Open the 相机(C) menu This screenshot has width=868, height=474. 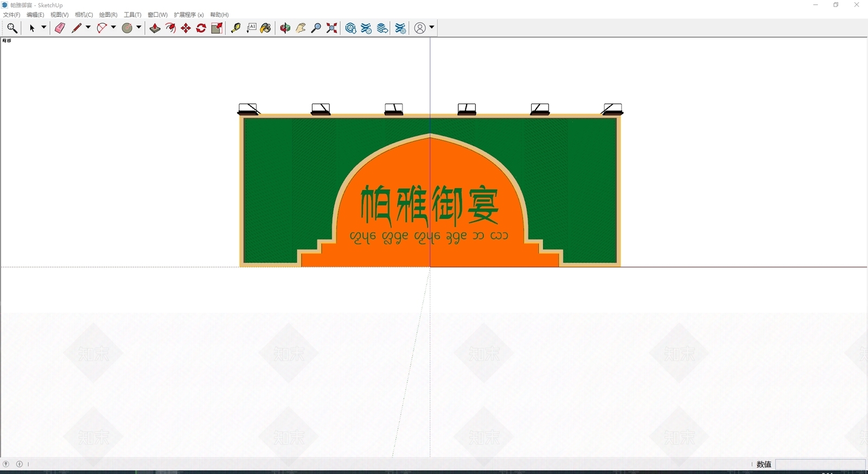click(84, 15)
